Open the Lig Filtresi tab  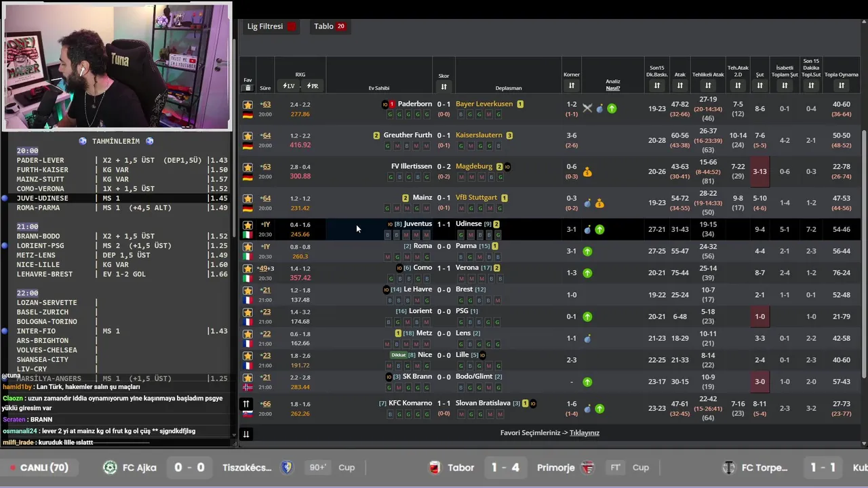[271, 26]
